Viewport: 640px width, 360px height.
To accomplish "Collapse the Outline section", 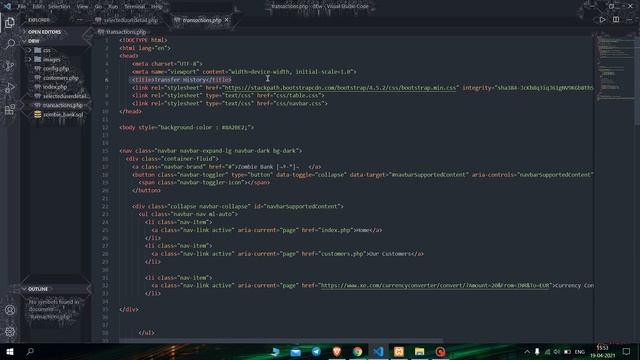I will pos(38,289).
